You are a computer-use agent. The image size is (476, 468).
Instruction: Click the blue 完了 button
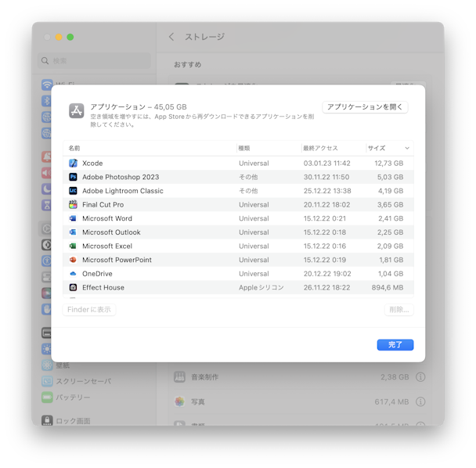pos(395,345)
